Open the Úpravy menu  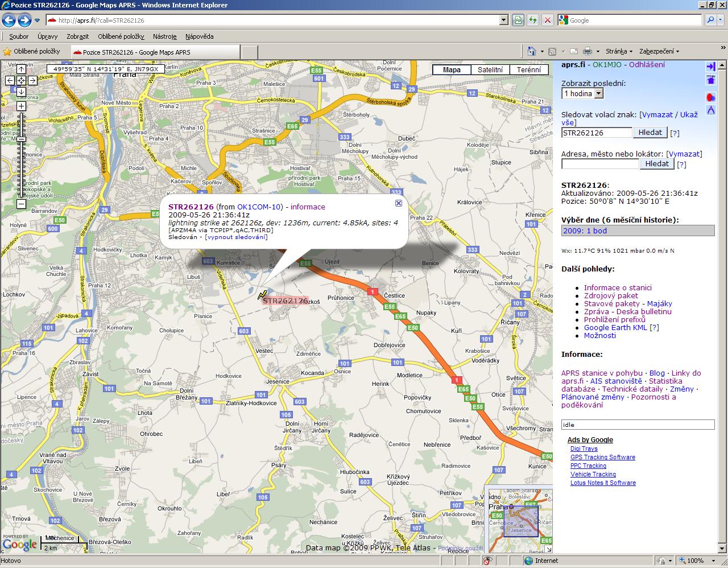(48, 36)
